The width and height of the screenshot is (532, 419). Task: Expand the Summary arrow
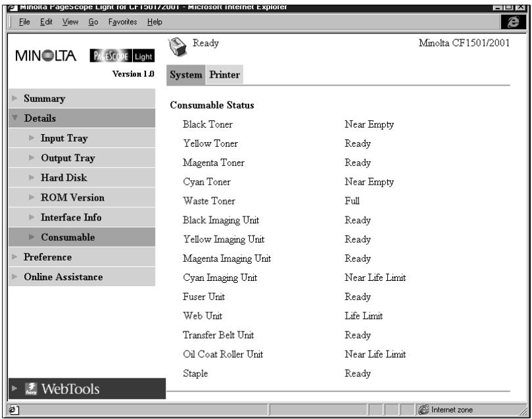[x=14, y=99]
